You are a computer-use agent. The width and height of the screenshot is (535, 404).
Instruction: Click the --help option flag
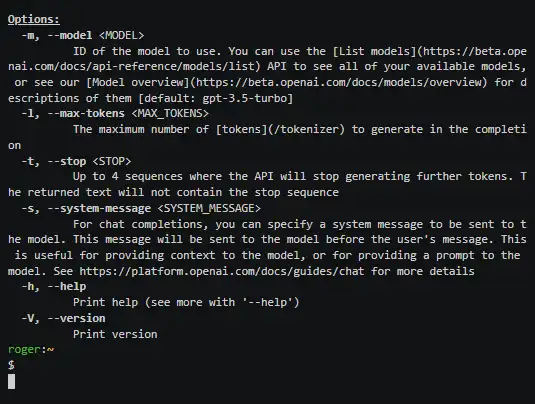[x=66, y=286]
